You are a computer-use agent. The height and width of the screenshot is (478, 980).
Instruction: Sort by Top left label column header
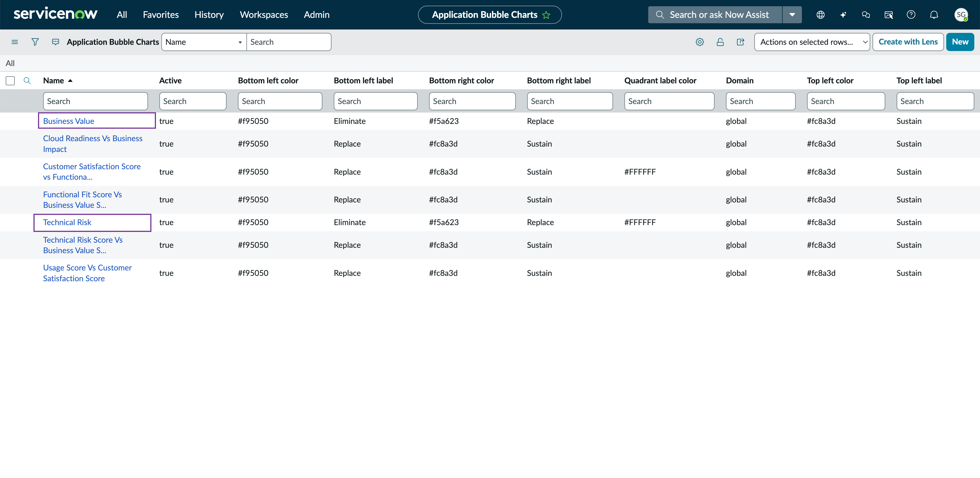tap(919, 81)
